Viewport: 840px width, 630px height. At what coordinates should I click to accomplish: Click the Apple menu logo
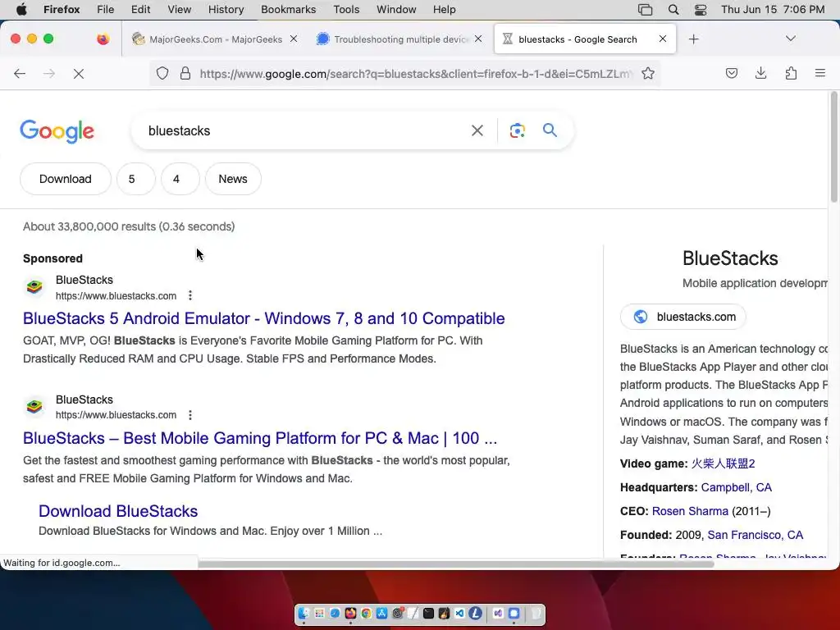tap(21, 10)
